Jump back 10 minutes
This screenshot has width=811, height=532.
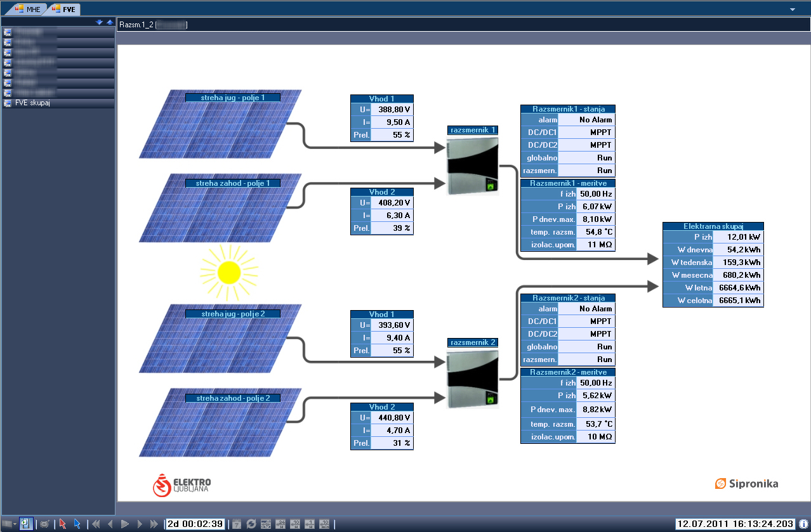[x=324, y=524]
